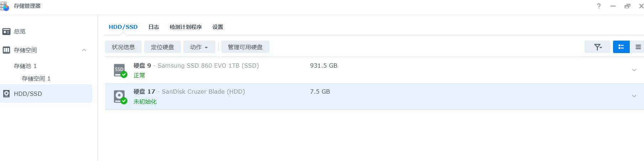Click the HDD icon for 硬盘 17
644x161 pixels.
pyautogui.click(x=120, y=97)
